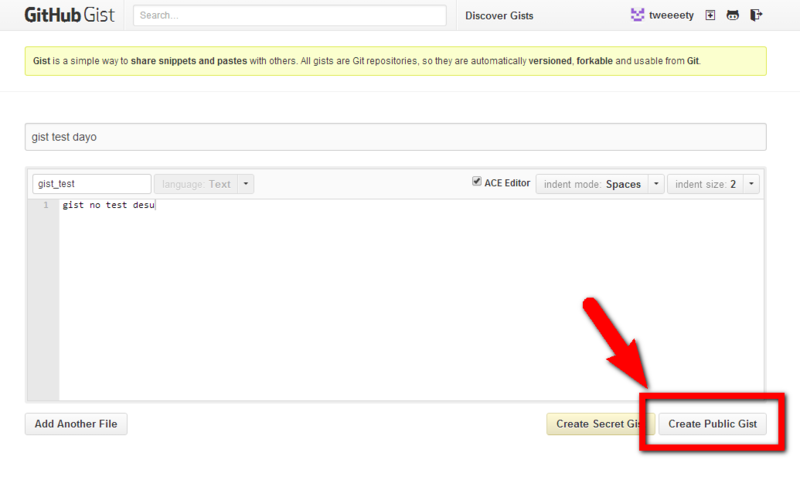Focus the Search gists field
Image resolution: width=800 pixels, height=487 pixels.
click(x=289, y=15)
